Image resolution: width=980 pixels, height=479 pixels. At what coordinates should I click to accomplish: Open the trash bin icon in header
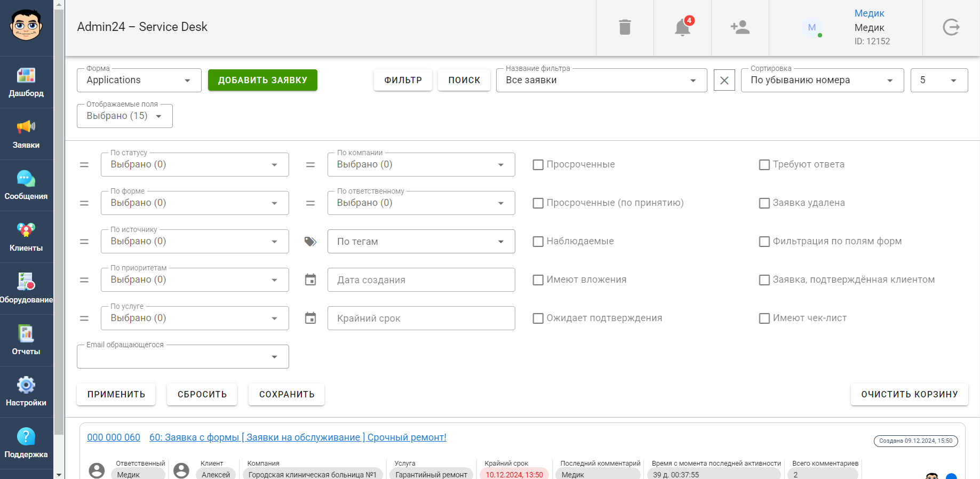click(625, 27)
